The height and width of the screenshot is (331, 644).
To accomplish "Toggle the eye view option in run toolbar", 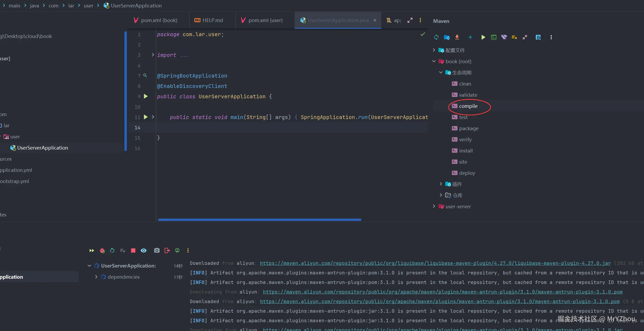I will (x=144, y=251).
